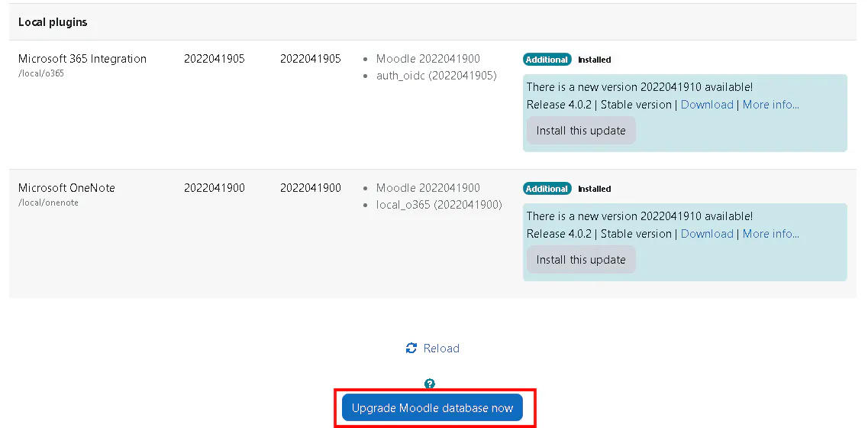This screenshot has height=428, width=868.
Task: Click new version notice in Microsoft 365 row
Action: [640, 87]
